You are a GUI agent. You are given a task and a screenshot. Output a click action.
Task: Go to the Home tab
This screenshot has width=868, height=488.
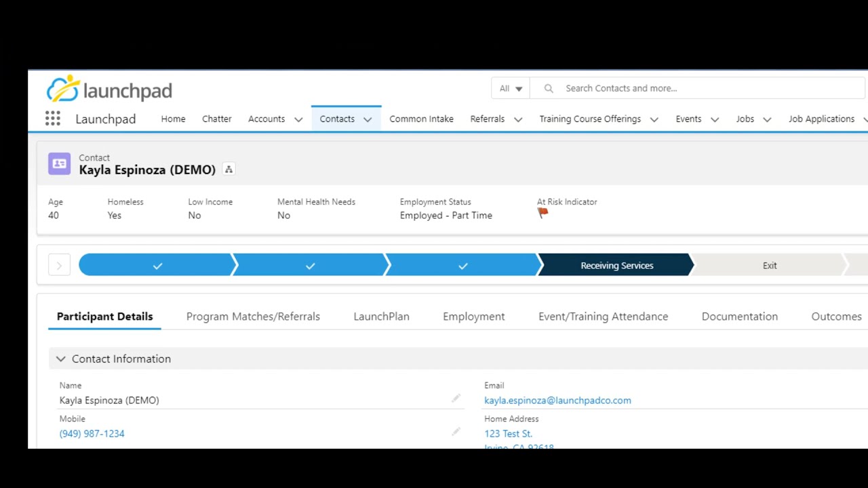tap(173, 119)
